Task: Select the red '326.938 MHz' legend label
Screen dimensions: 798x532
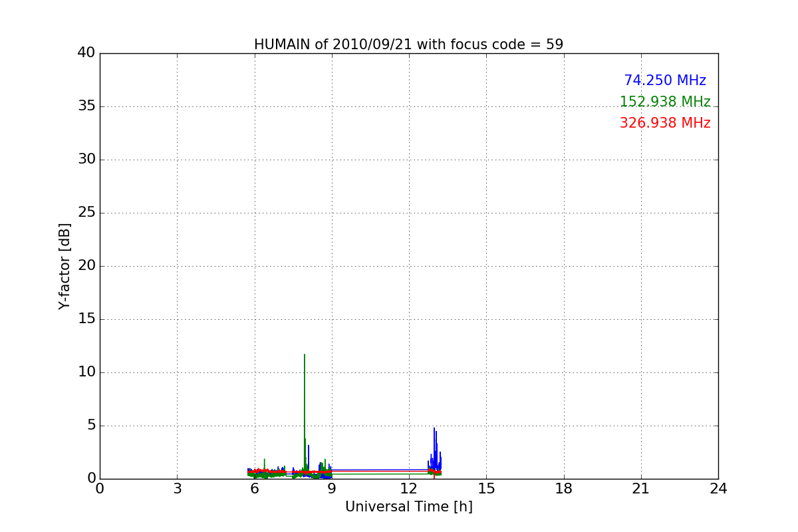Action: pyautogui.click(x=665, y=123)
